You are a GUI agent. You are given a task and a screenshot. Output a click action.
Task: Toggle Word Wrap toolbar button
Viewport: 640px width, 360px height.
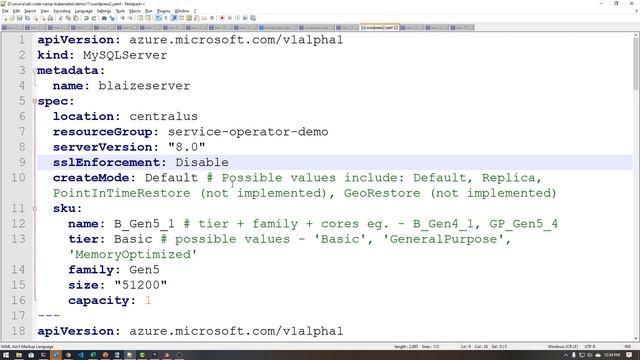[158, 18]
